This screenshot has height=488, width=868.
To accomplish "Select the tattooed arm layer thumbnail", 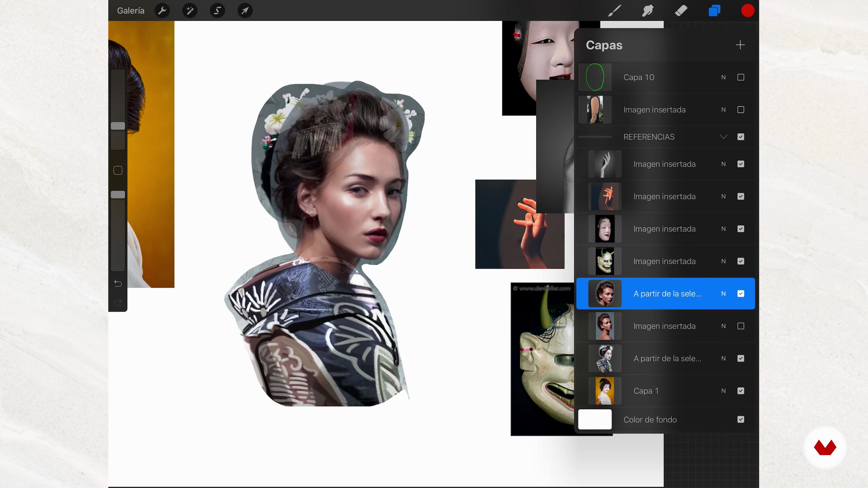I will [595, 109].
